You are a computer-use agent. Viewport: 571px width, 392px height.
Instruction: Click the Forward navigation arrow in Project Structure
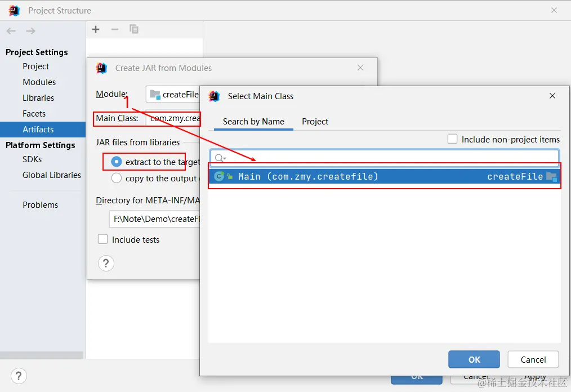pos(30,31)
